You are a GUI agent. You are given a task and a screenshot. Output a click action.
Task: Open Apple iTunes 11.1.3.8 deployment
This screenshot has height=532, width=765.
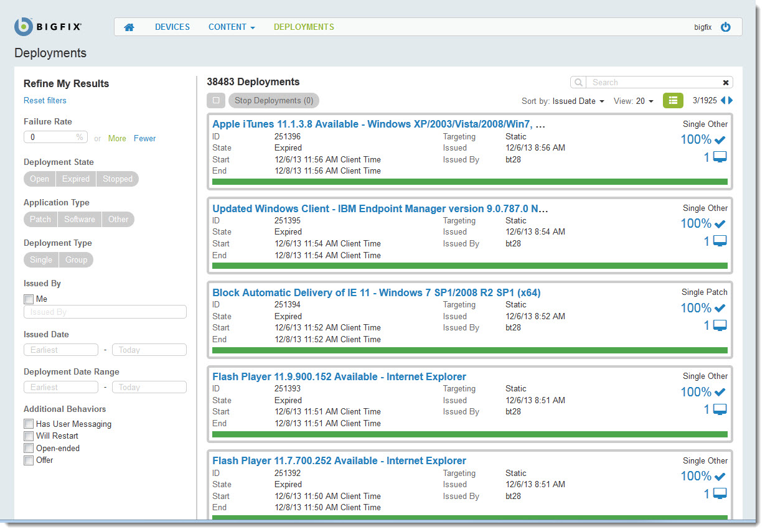click(x=378, y=124)
